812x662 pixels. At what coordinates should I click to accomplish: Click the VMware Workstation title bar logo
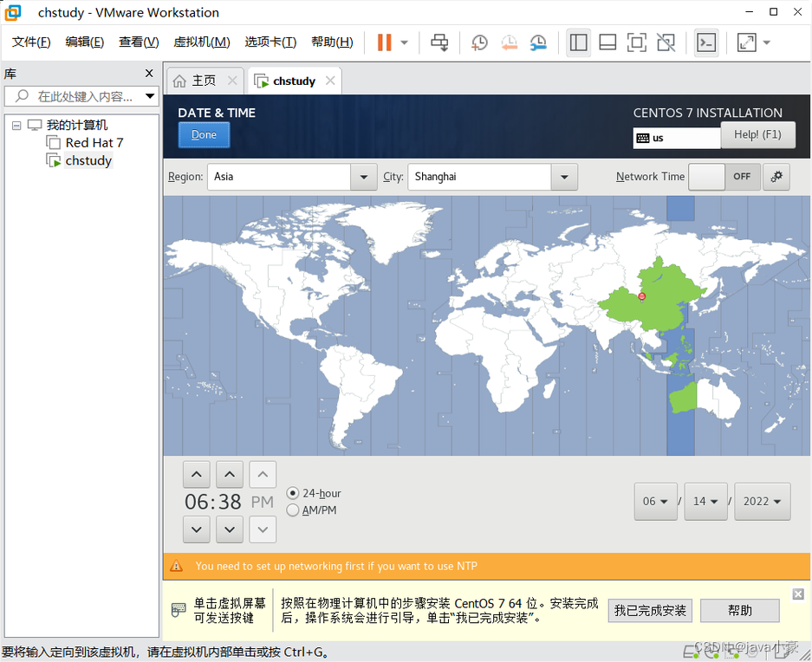(x=12, y=12)
